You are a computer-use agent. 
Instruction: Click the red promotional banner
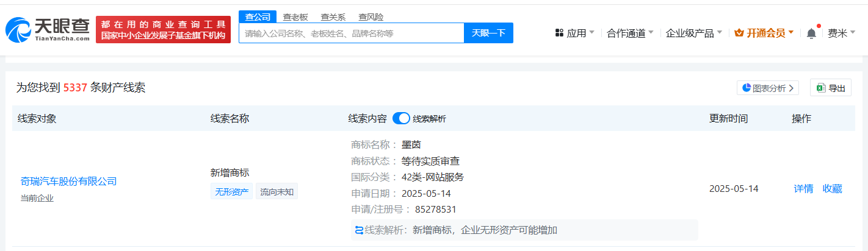coord(163,30)
